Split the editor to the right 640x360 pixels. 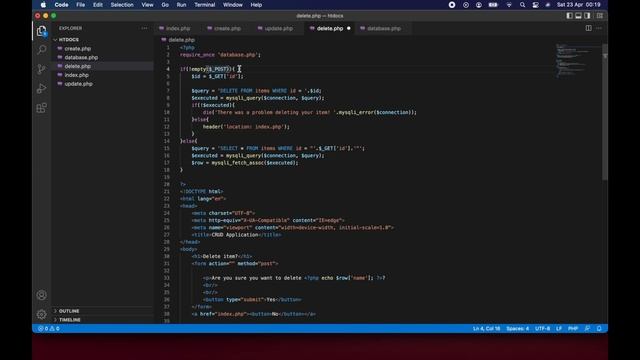[x=589, y=28]
